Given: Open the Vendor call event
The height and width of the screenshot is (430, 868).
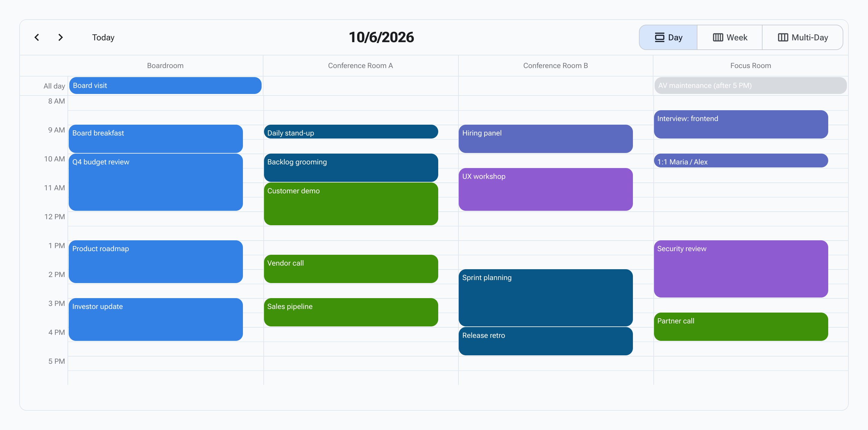Looking at the screenshot, I should pyautogui.click(x=351, y=269).
